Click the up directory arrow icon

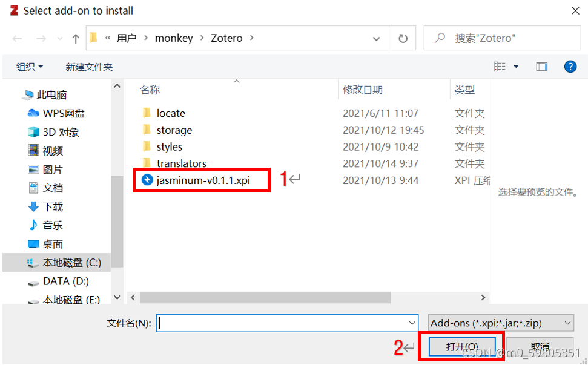click(76, 38)
